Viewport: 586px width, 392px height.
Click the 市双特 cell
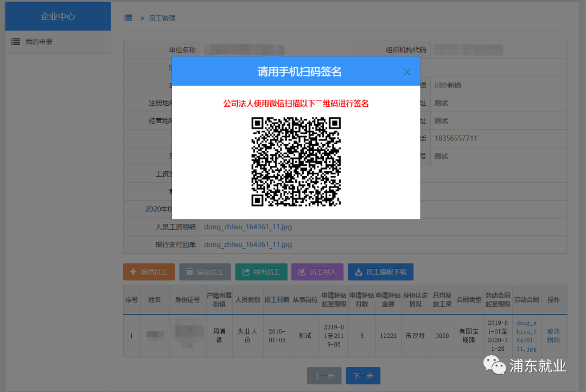415,336
